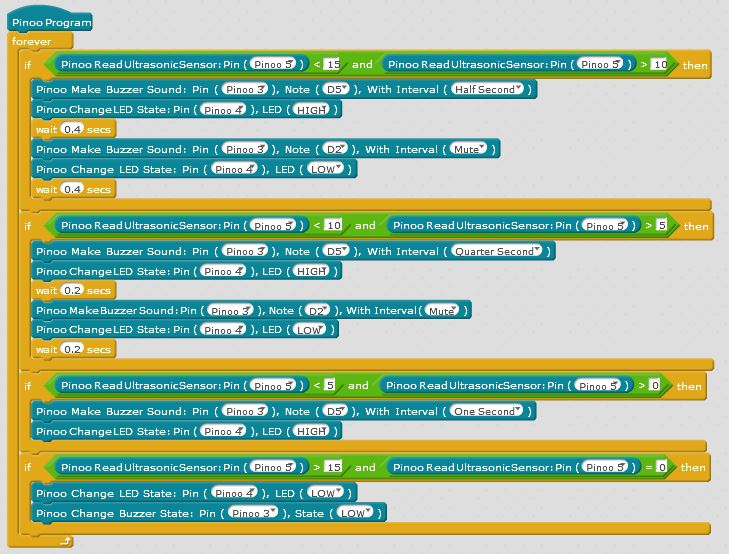Open Pinoo 4 LED pin dropdown below One Second buzzer block

(x=223, y=431)
